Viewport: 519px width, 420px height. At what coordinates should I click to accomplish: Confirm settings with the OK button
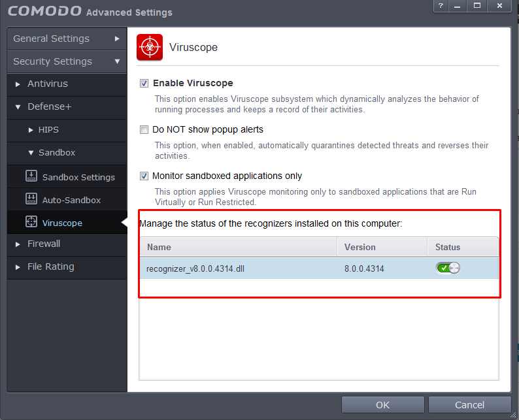click(x=382, y=405)
